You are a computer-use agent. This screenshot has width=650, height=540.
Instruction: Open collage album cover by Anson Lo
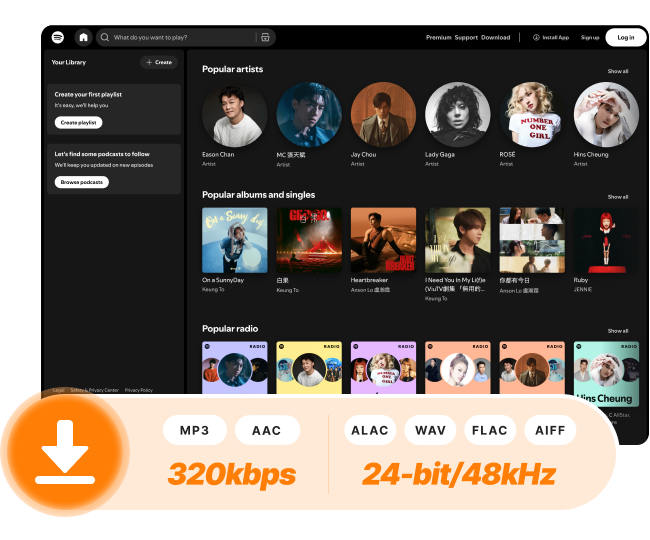pos(532,240)
